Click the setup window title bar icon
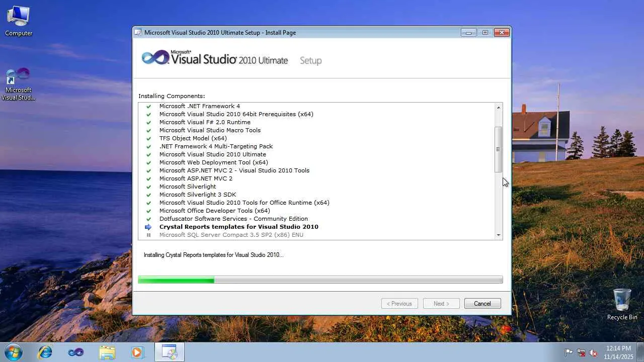Screen dimensions: 644x362 point(138,33)
